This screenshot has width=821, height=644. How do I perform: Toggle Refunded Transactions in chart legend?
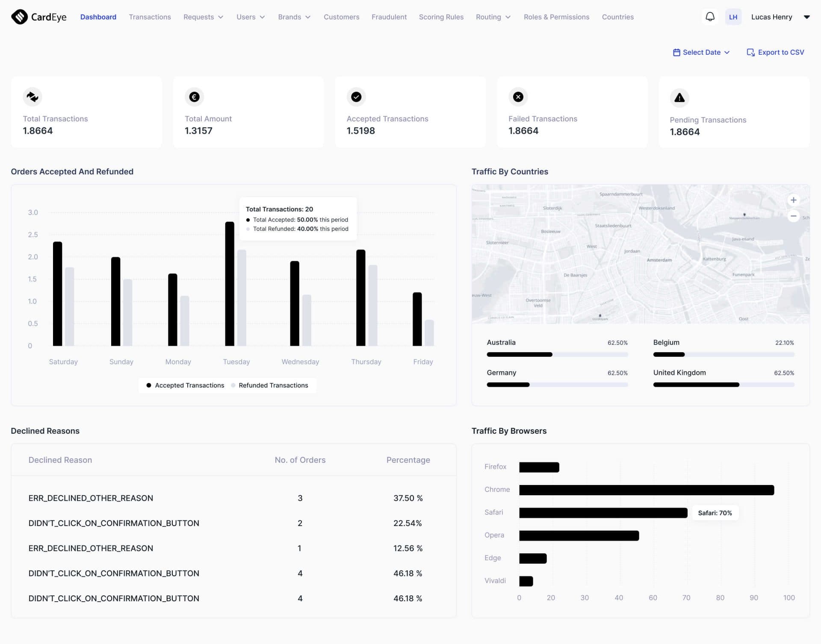pos(270,385)
